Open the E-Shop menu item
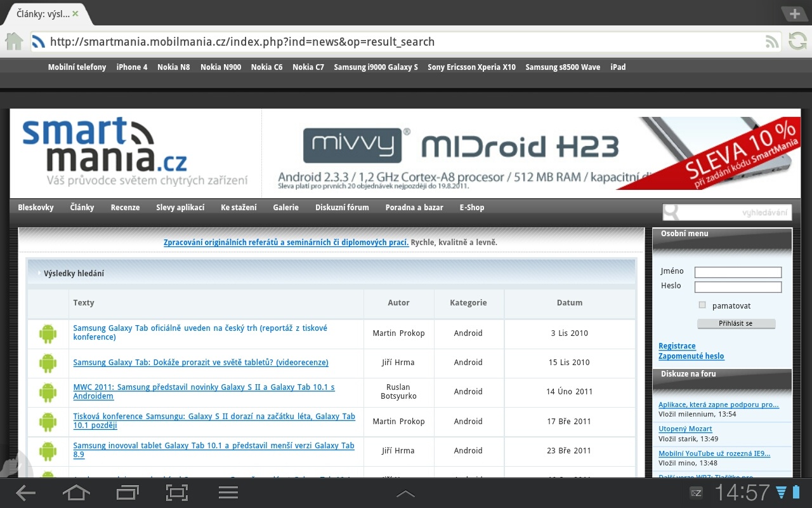Viewport: 812px width, 508px height. (x=472, y=208)
